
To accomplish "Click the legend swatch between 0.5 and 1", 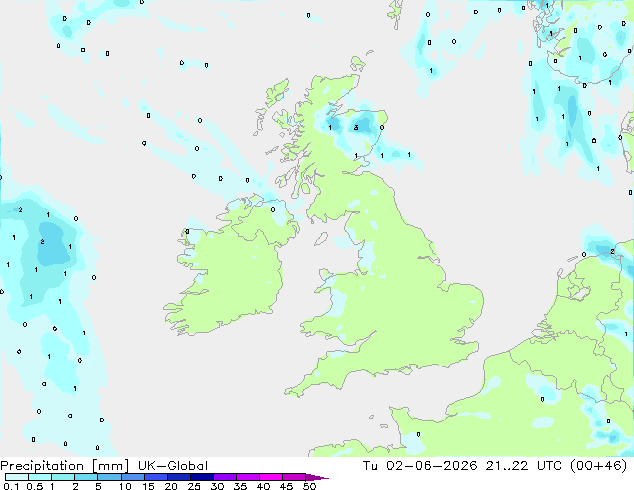I will [40, 477].
